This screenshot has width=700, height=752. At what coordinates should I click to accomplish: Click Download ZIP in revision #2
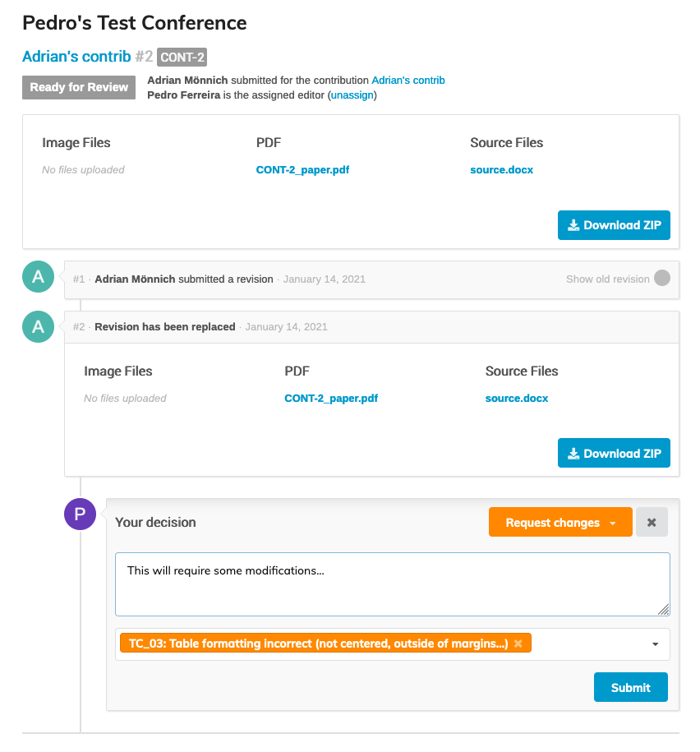coord(614,453)
